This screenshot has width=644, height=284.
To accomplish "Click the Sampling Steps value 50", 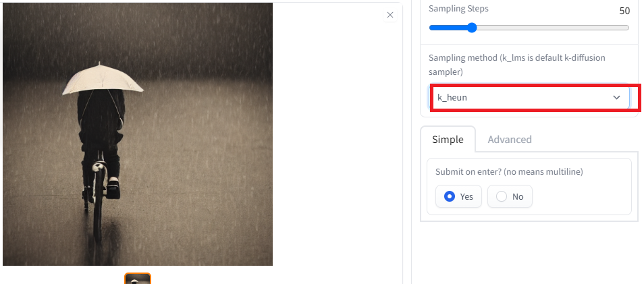I will click(x=624, y=11).
